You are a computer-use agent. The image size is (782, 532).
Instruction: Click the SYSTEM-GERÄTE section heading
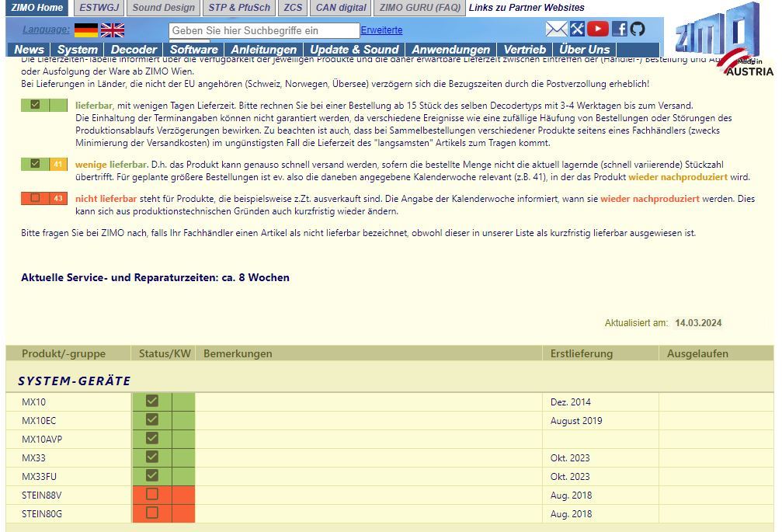(75, 381)
